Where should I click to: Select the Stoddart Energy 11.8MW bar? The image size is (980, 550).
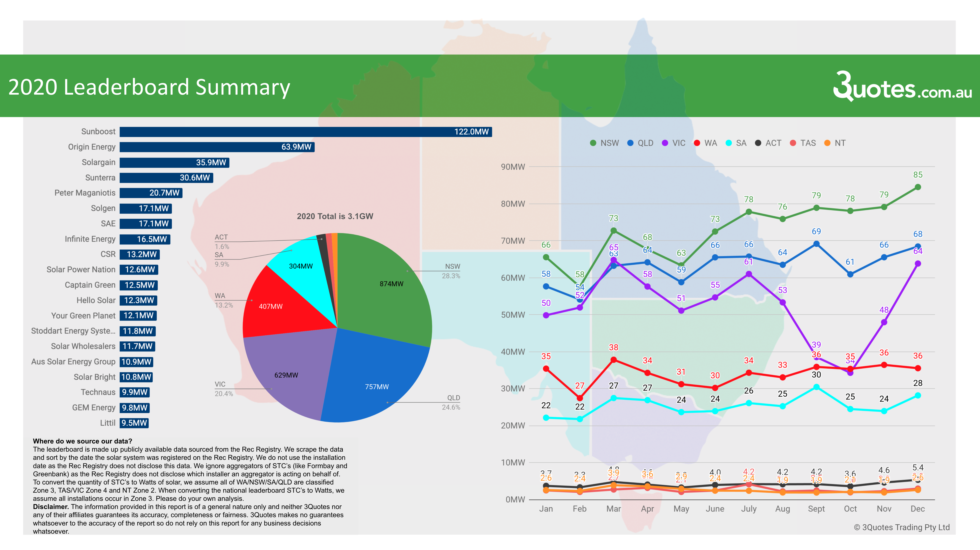pyautogui.click(x=138, y=331)
